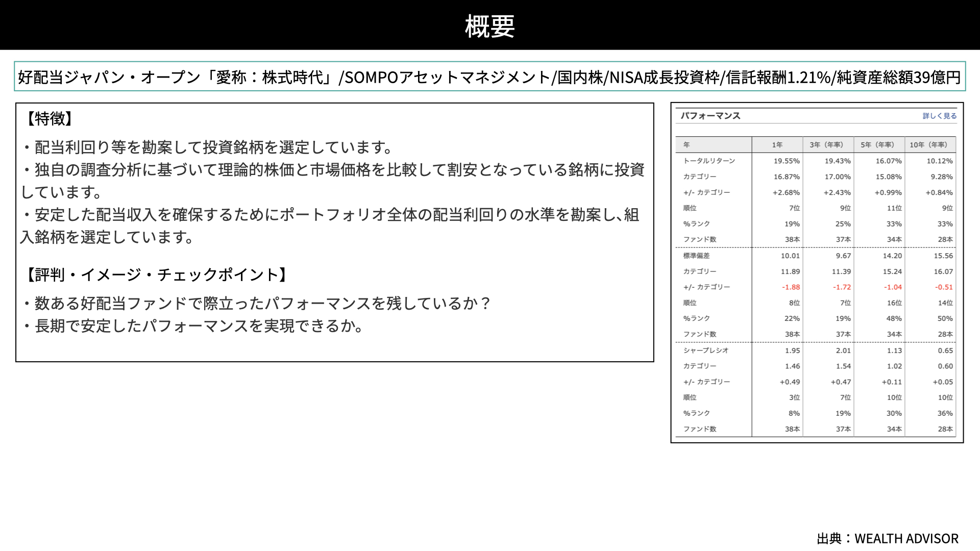980x551 pixels.
Task: Open the 詳しく見る link in the performance panel
Action: pyautogui.click(x=939, y=116)
